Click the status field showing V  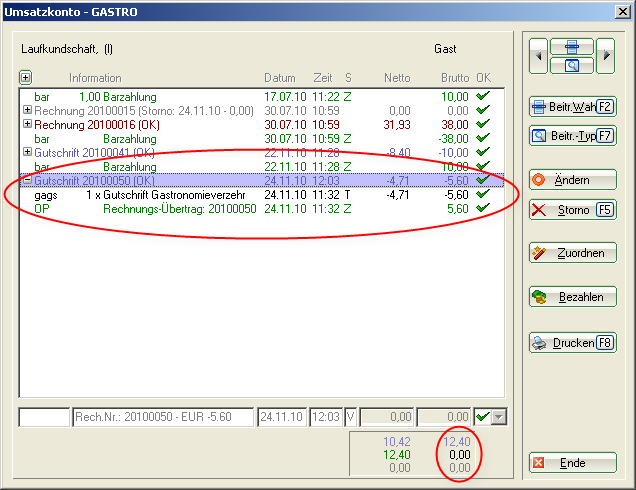pyautogui.click(x=351, y=417)
